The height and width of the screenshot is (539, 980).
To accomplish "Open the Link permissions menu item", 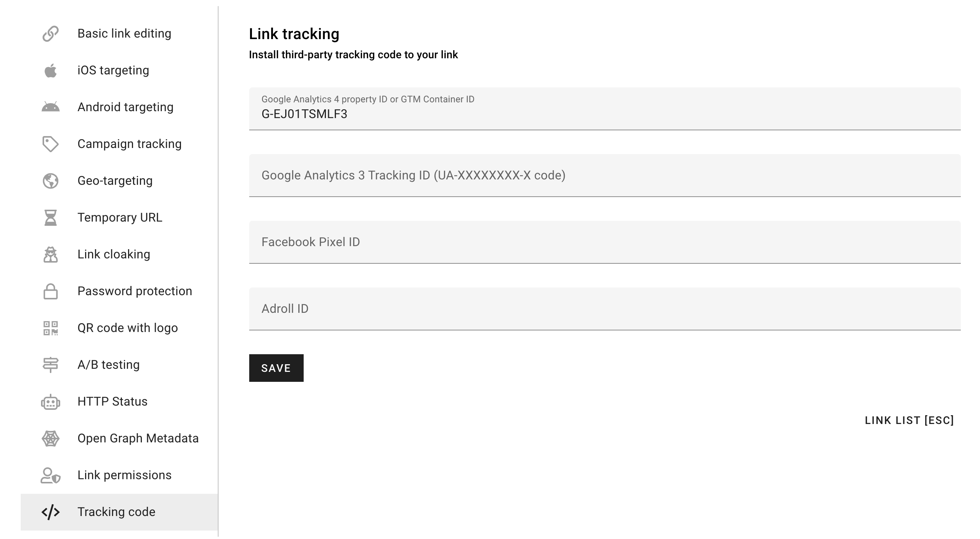I will (x=124, y=475).
